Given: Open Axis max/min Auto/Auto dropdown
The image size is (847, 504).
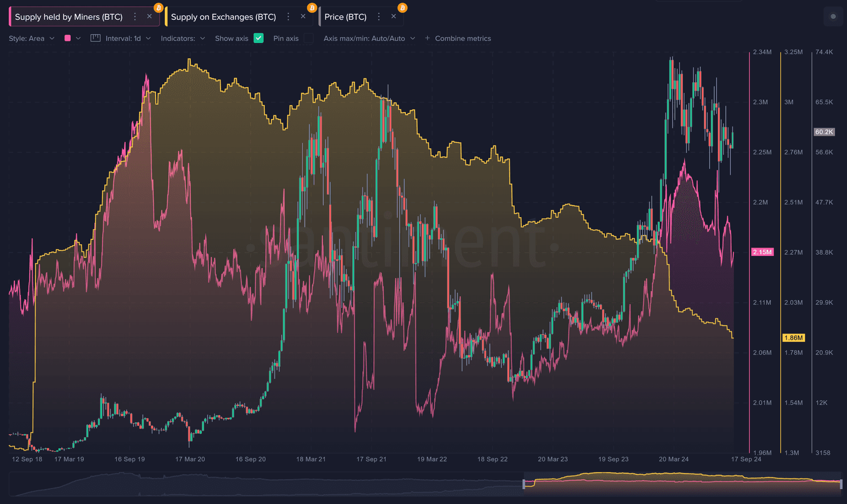Looking at the screenshot, I should point(369,39).
